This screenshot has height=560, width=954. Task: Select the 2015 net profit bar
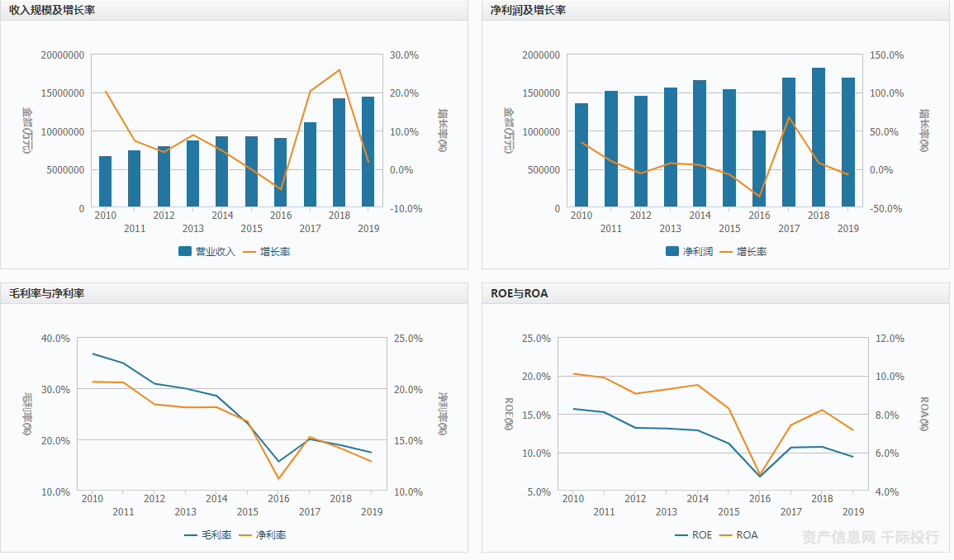(729, 148)
